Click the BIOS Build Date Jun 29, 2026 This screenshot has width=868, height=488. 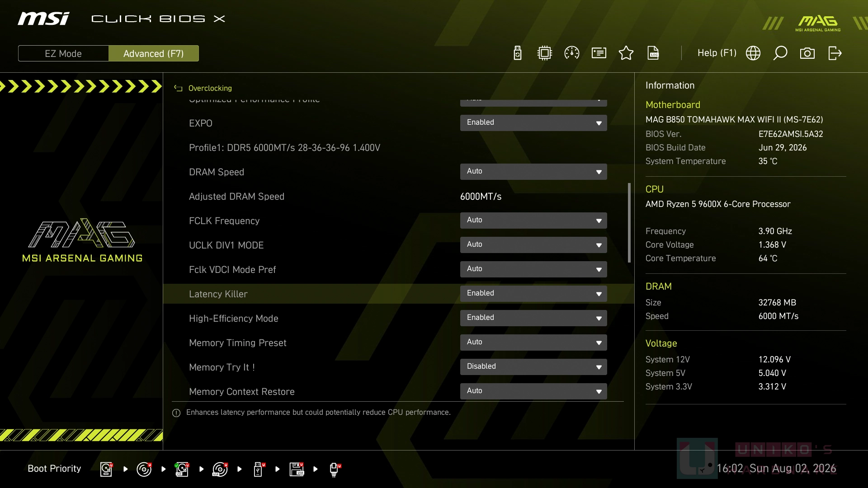point(783,148)
